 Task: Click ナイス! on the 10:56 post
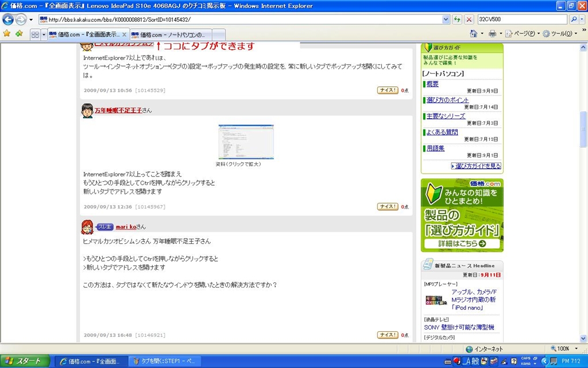[x=388, y=90]
